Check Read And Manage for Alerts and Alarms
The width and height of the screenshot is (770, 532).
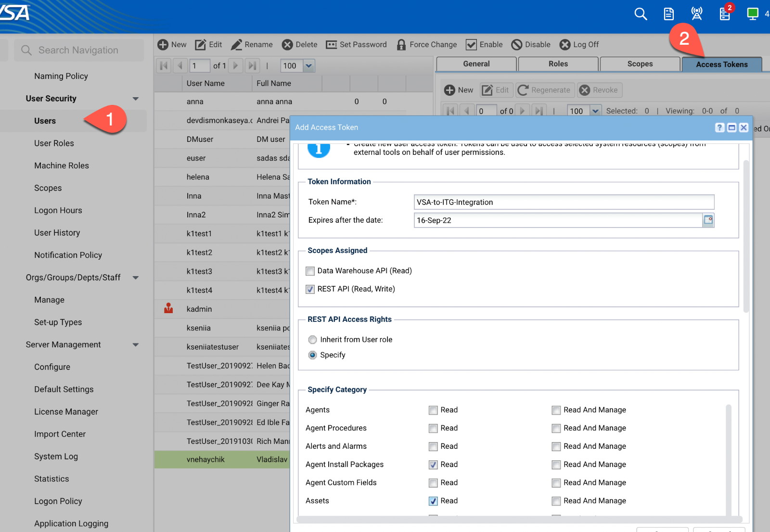(556, 446)
